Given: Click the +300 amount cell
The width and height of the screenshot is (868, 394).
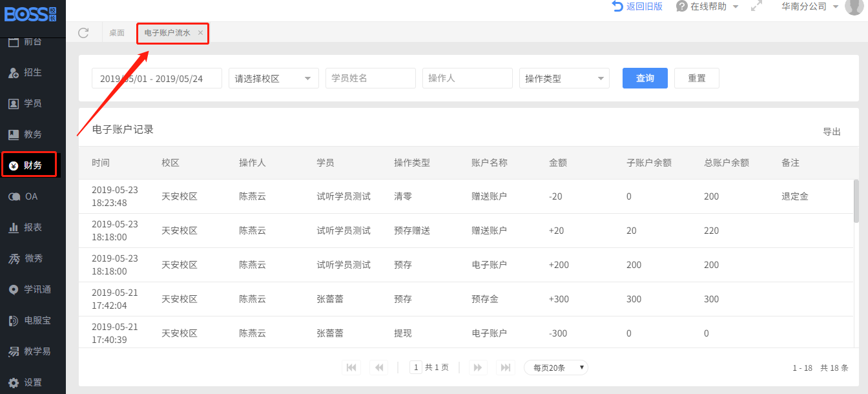Looking at the screenshot, I should (558, 299).
